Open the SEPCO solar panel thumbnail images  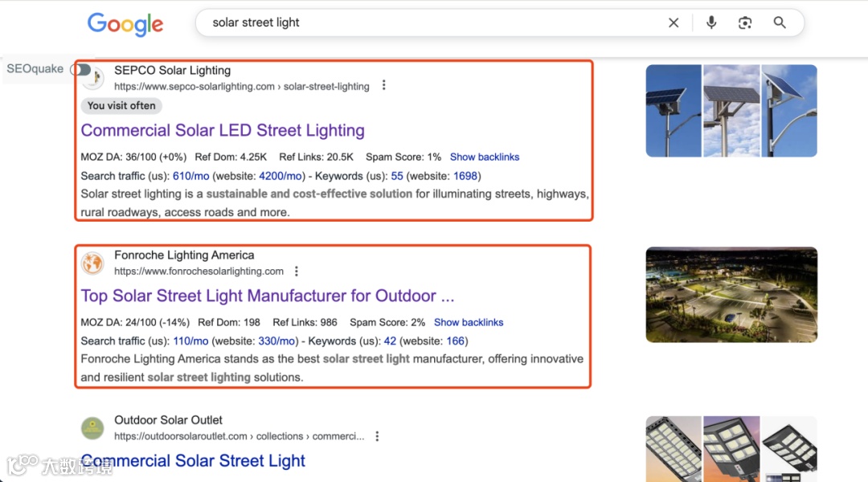pos(731,111)
